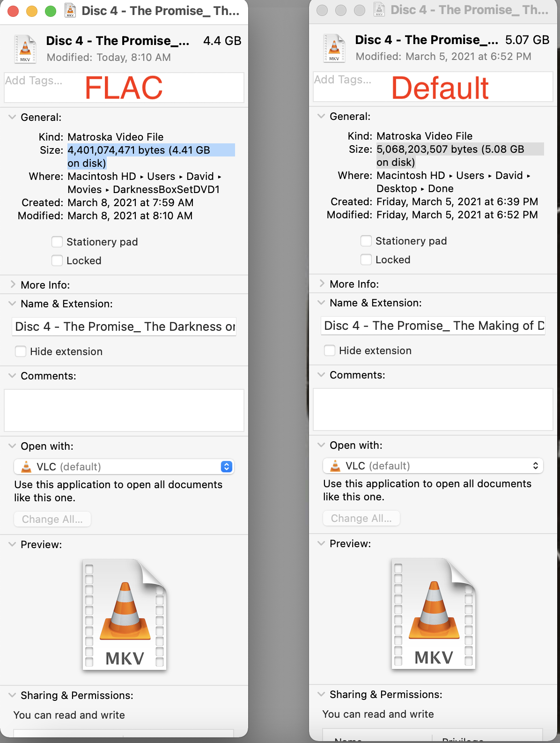Enable Locked checkbox in the FLAC window
Screen dimensions: 560x743
[57, 260]
